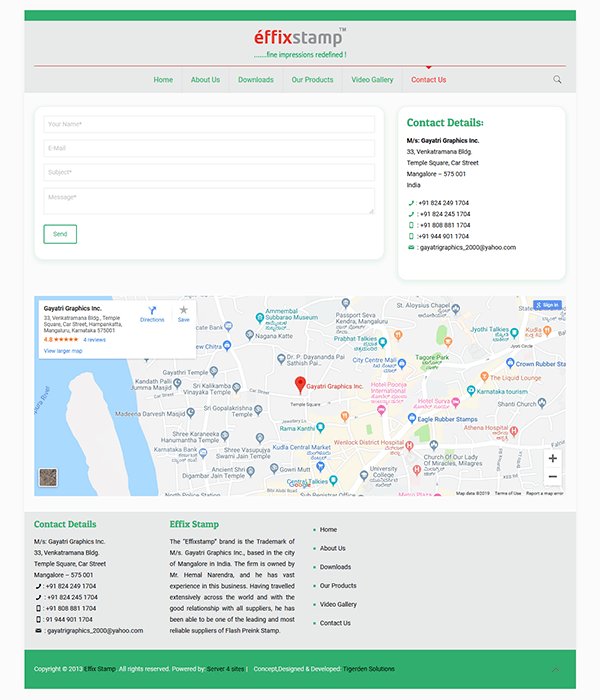Select the Contact Us navigation tab
This screenshot has height=700, width=600.
pyautogui.click(x=429, y=80)
